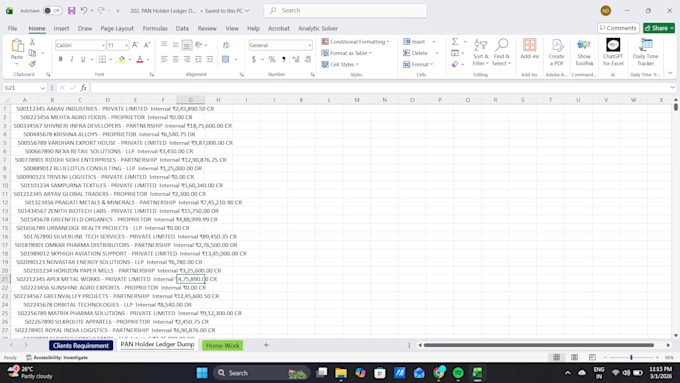Click the Comments button

[618, 28]
